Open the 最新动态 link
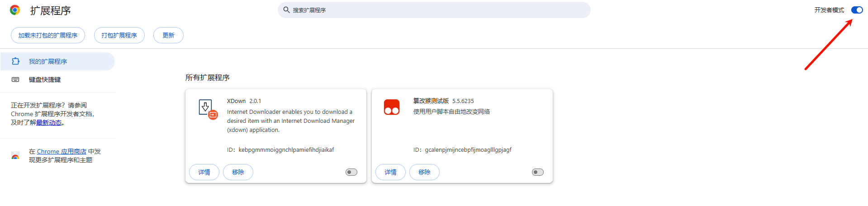 click(x=49, y=123)
